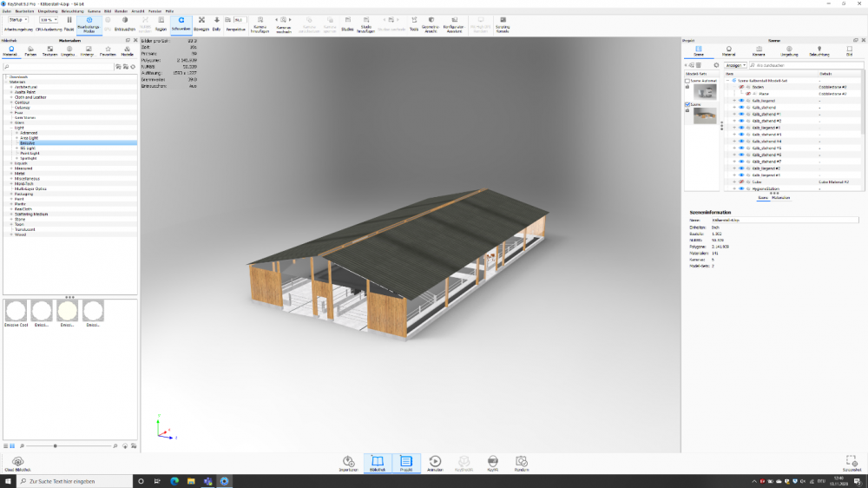
Task: Open the Animation panel icon
Action: tap(435, 462)
